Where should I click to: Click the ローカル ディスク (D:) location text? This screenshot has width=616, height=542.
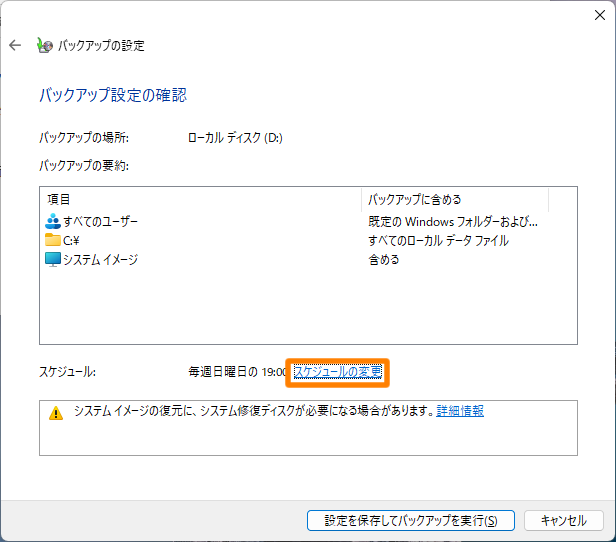coord(235,138)
